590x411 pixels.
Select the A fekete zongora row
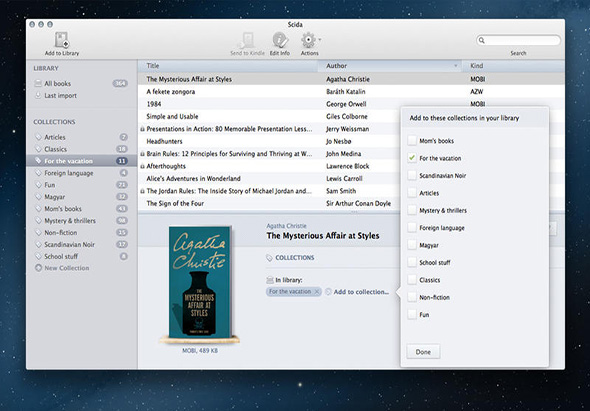click(x=351, y=91)
